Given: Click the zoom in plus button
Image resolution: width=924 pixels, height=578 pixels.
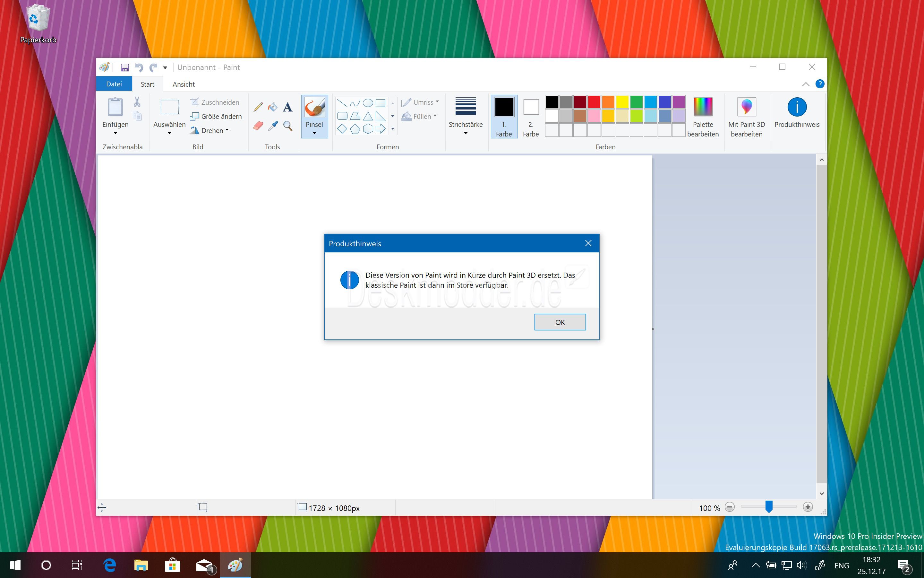Looking at the screenshot, I should pyautogui.click(x=808, y=507).
